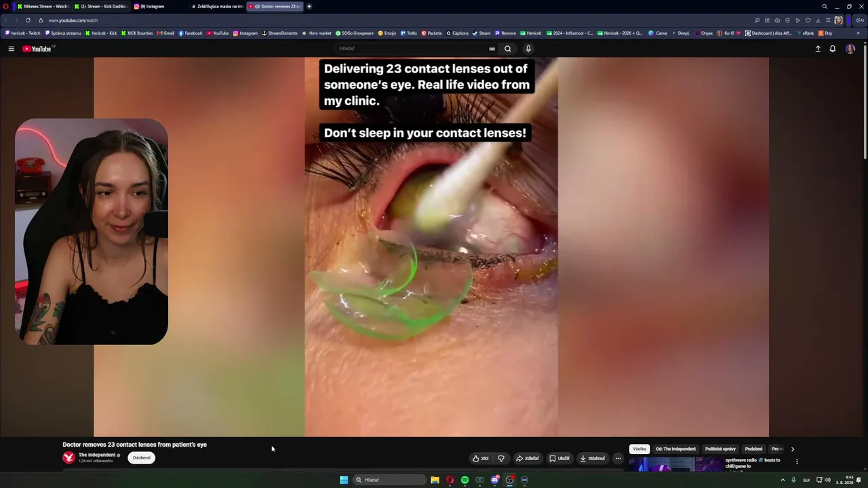Open The Independent channel link
Viewport: 868px width, 488px height.
97,455
